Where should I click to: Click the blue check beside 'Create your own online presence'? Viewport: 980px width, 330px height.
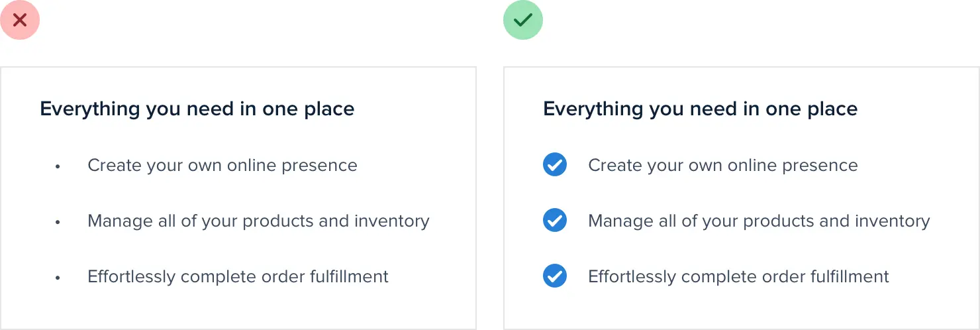[x=554, y=165]
